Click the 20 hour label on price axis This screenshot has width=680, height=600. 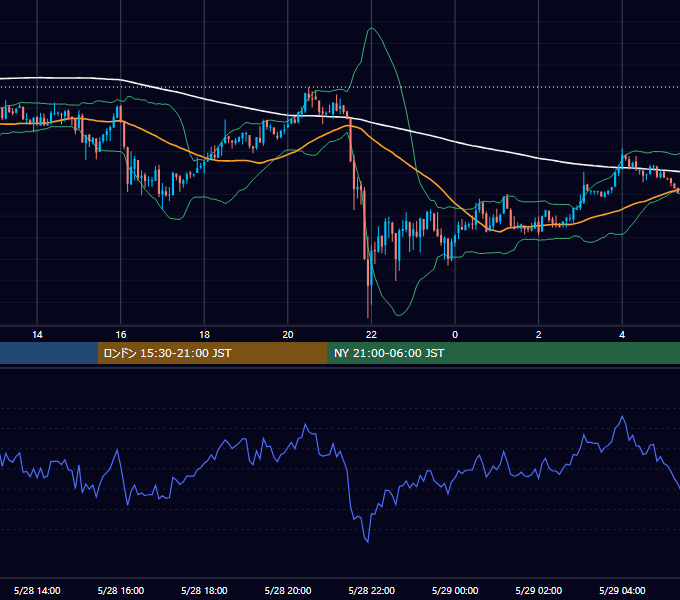pos(288,335)
